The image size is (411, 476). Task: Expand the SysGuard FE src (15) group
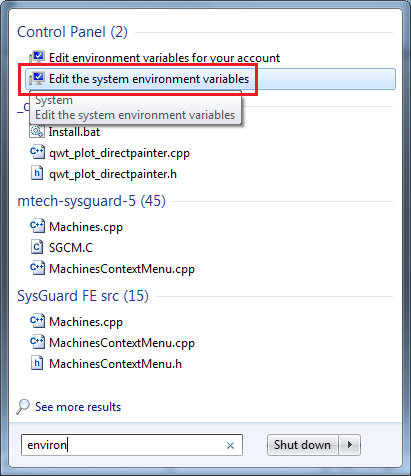83,296
